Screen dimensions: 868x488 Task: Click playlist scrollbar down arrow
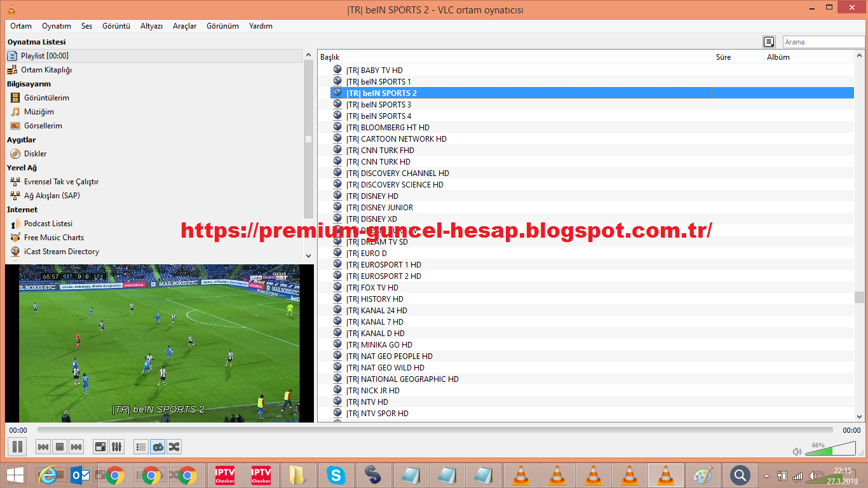point(860,417)
